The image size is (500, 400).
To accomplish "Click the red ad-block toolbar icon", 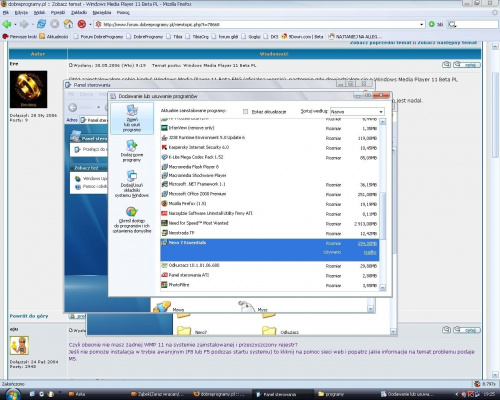I will click(82, 24).
